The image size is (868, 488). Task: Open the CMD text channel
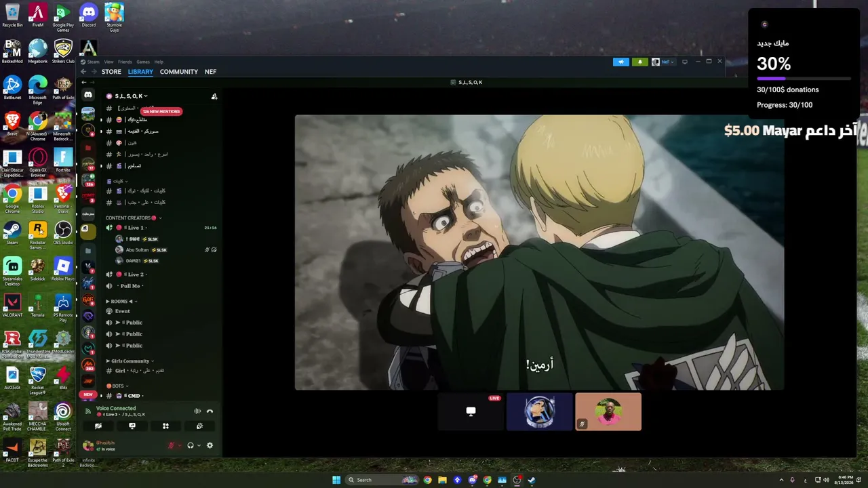(160, 396)
